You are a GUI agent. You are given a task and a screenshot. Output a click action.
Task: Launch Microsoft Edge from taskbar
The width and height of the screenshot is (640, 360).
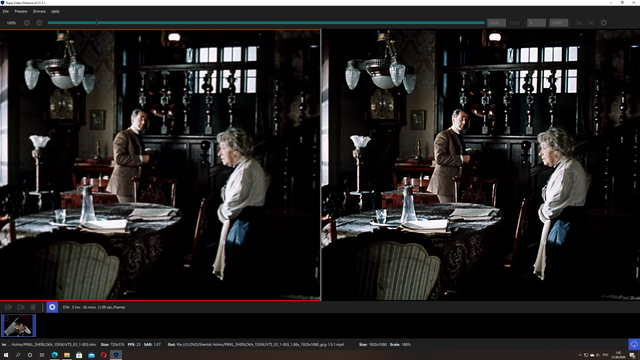(55, 355)
